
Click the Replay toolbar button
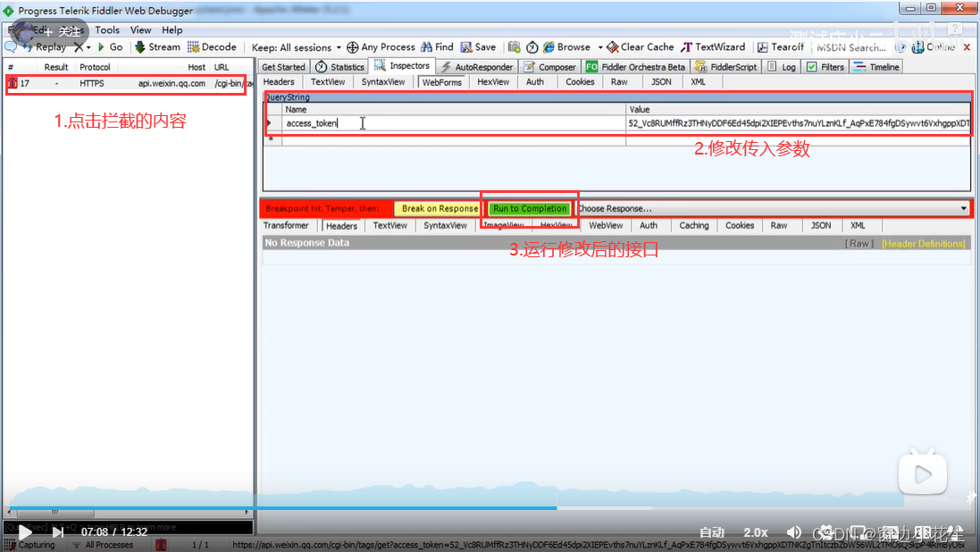44,46
